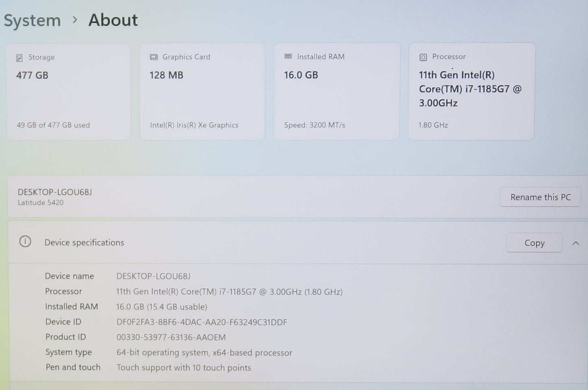588x390 pixels.
Task: Click the Latitude 5420 model label
Action: (41, 203)
